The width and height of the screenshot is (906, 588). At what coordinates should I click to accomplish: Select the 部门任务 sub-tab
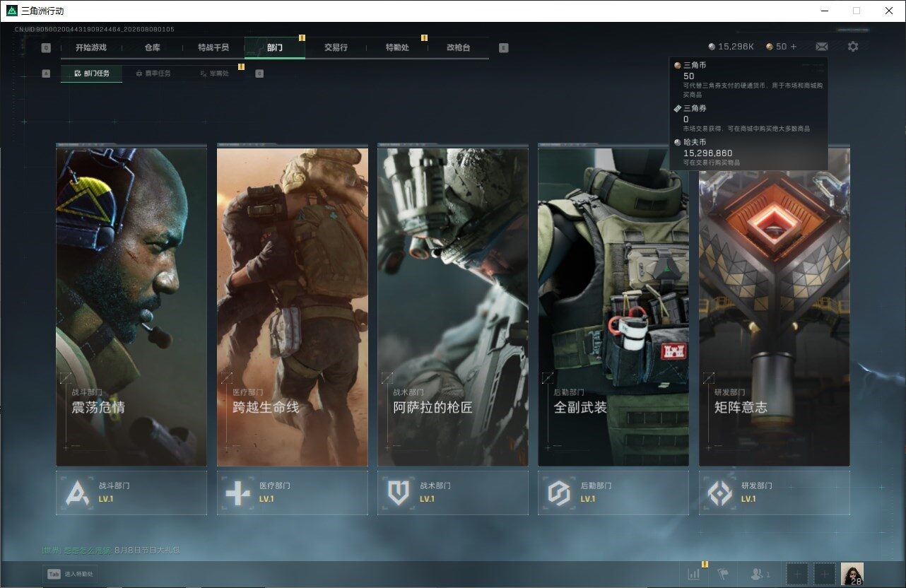coord(91,73)
